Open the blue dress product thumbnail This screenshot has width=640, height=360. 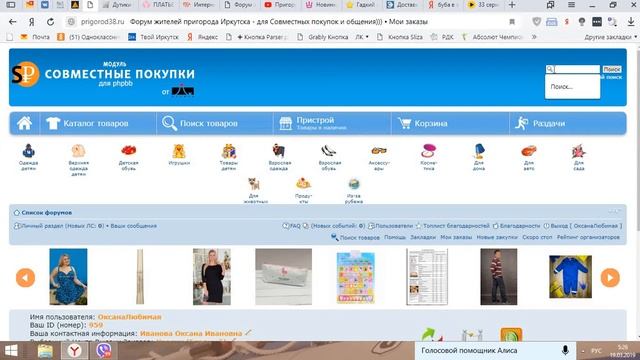click(x=68, y=277)
